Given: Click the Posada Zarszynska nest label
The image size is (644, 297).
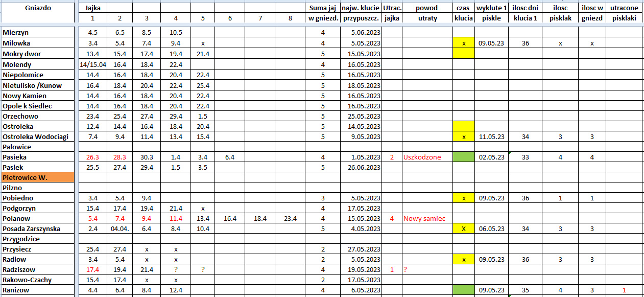Looking at the screenshot, I should coord(38,229).
